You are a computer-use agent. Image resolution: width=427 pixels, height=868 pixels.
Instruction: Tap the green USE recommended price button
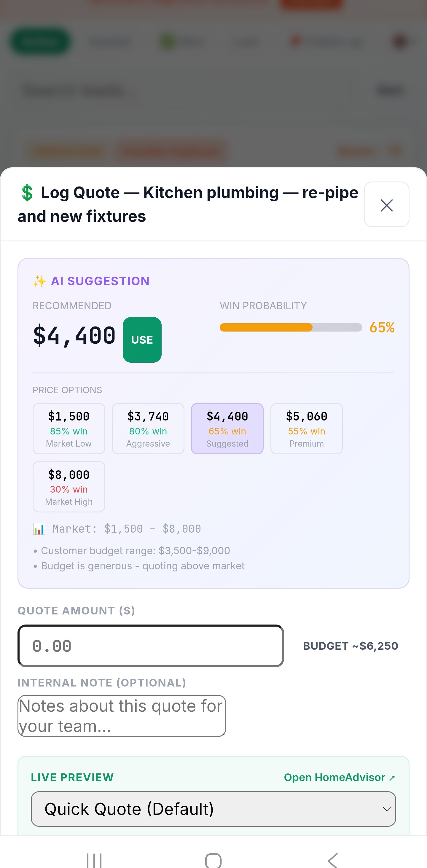pyautogui.click(x=142, y=340)
